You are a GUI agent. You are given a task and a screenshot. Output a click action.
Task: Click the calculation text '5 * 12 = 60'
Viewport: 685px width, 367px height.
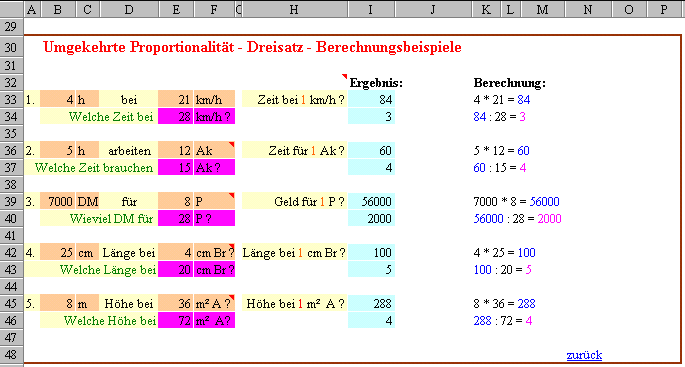point(502,151)
